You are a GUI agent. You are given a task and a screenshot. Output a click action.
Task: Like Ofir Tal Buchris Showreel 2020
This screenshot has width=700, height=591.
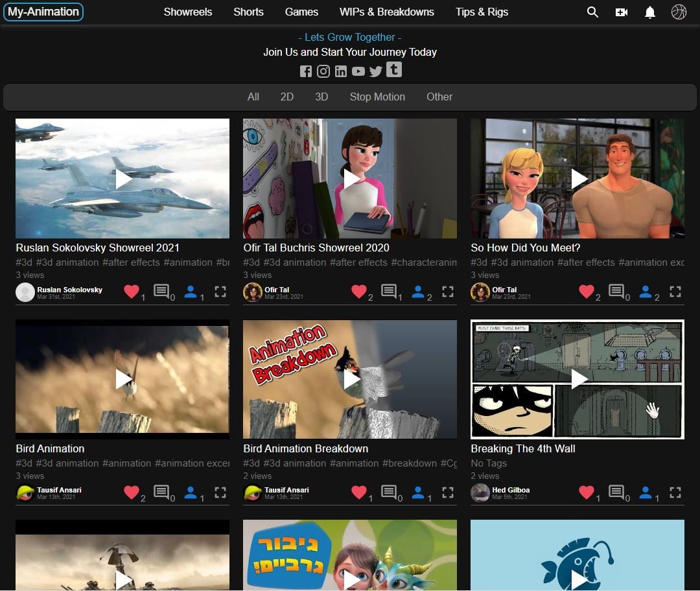pos(359,292)
